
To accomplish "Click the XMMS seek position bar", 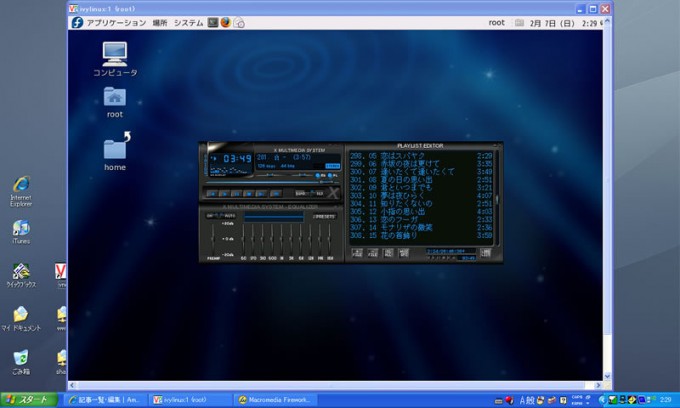I will click(x=273, y=182).
